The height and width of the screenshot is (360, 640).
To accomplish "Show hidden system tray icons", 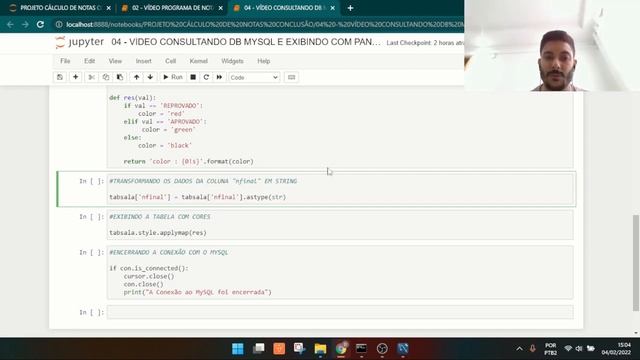I will click(x=519, y=349).
